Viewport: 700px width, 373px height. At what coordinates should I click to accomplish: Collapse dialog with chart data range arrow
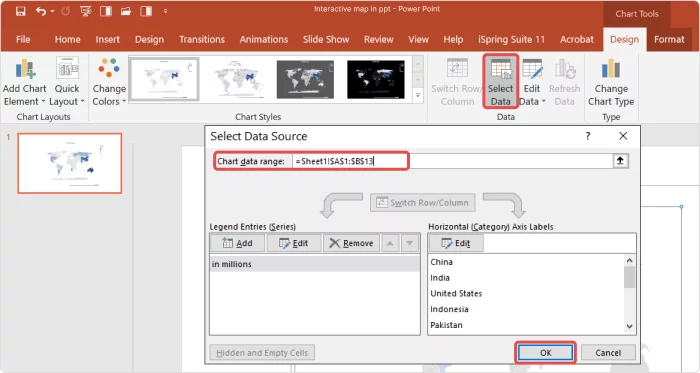[x=620, y=161]
